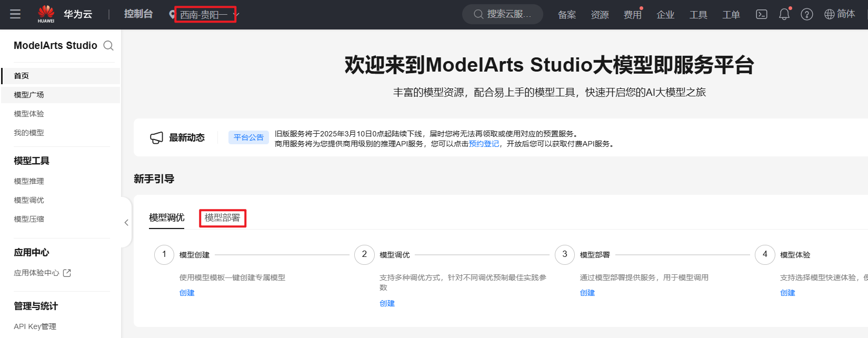
Task: Open 费用 in top navigation
Action: (633, 15)
